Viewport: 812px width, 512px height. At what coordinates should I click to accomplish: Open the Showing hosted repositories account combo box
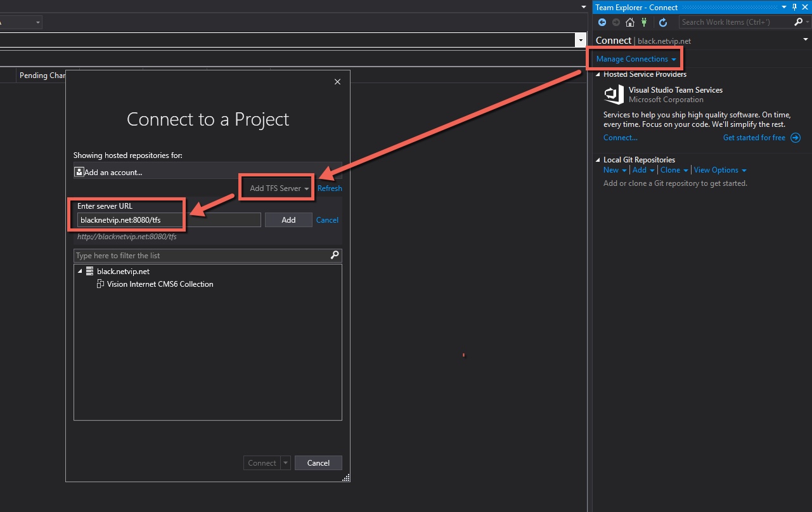(207, 172)
